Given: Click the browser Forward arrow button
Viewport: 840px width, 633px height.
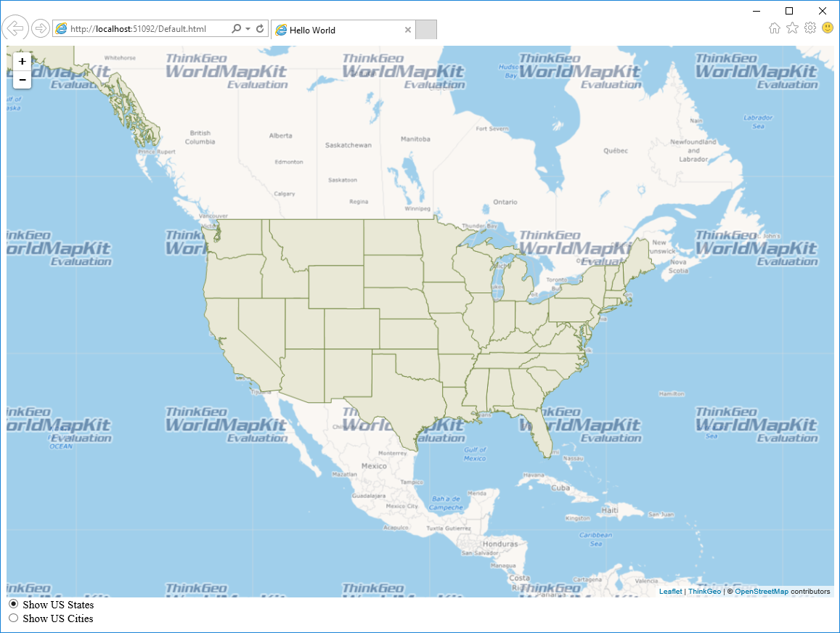Looking at the screenshot, I should (x=41, y=28).
